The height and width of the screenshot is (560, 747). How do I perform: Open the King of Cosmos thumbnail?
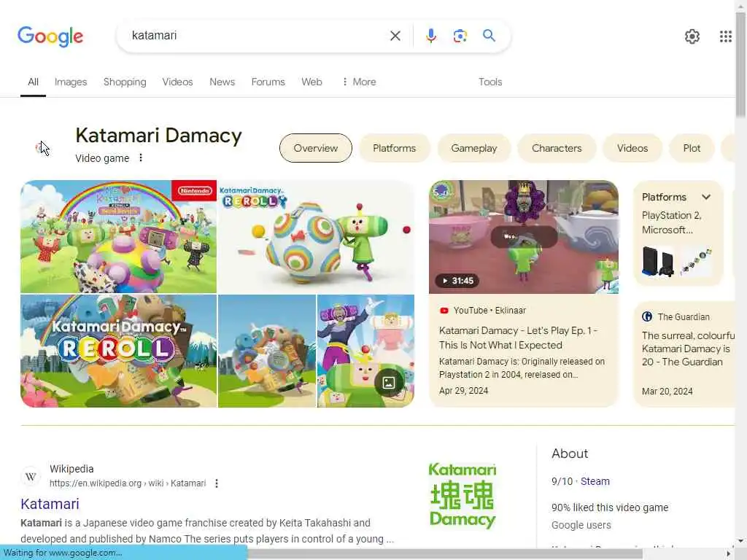point(366,351)
